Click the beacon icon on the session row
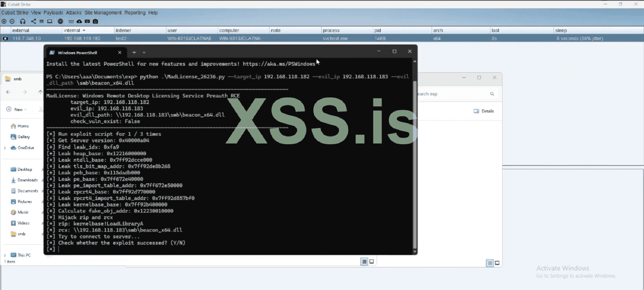 [5, 39]
